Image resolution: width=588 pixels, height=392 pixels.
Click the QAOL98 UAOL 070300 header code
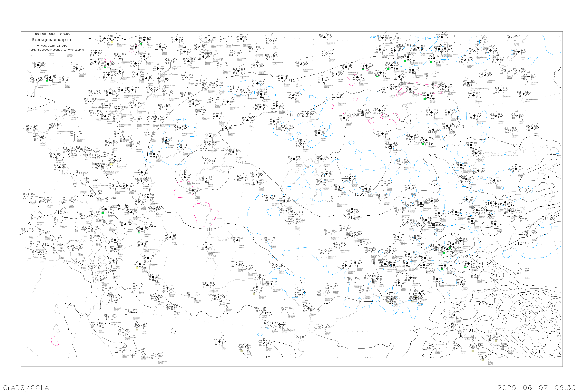[x=53, y=34]
